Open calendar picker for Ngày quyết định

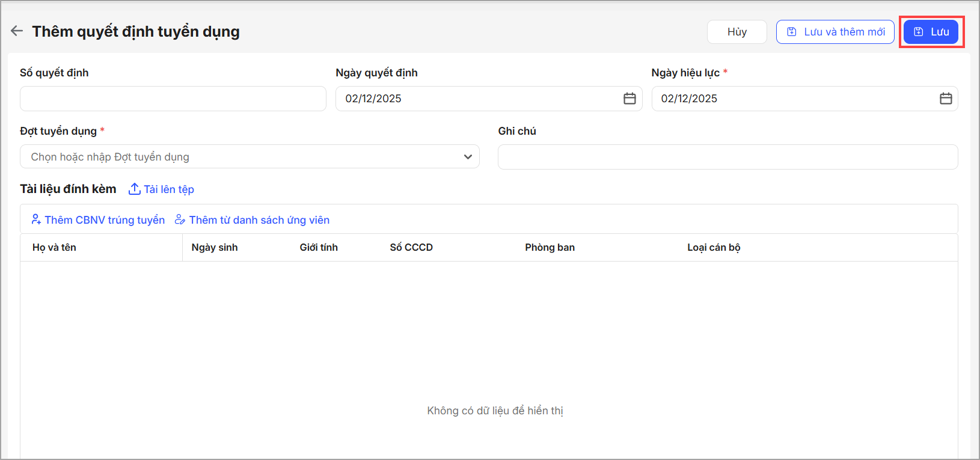629,99
